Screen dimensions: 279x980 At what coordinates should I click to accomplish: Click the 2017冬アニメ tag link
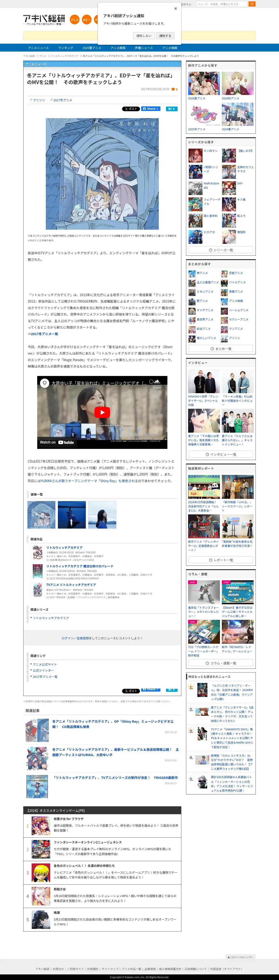tap(62, 100)
